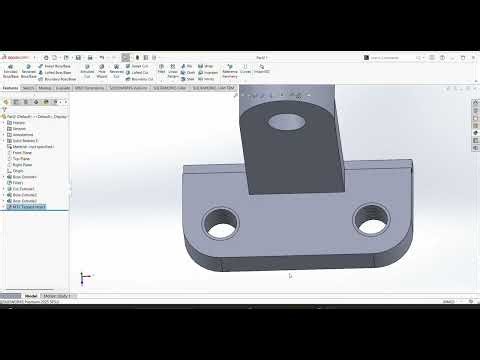
Task: Show the DimXpertManager tab
Action: (x=36, y=102)
